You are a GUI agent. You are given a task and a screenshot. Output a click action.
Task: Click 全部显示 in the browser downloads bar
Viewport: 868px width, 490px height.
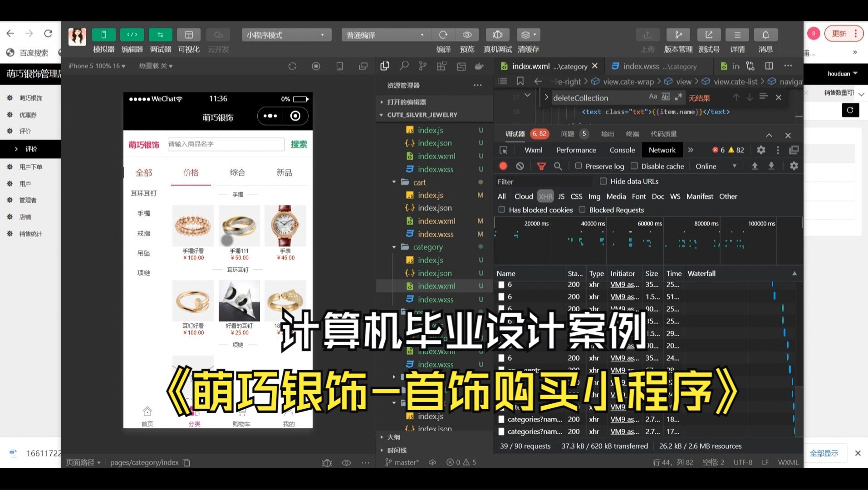[x=824, y=453]
